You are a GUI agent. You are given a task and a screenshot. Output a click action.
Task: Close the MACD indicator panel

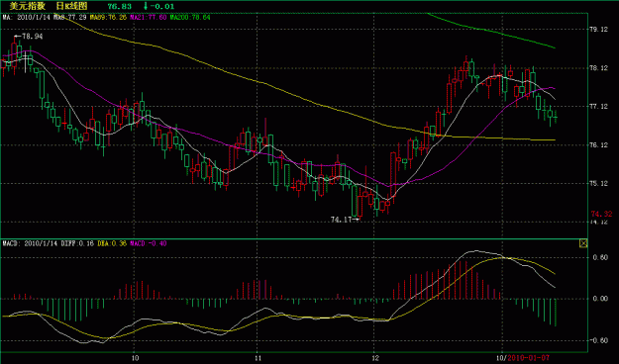pos(583,243)
